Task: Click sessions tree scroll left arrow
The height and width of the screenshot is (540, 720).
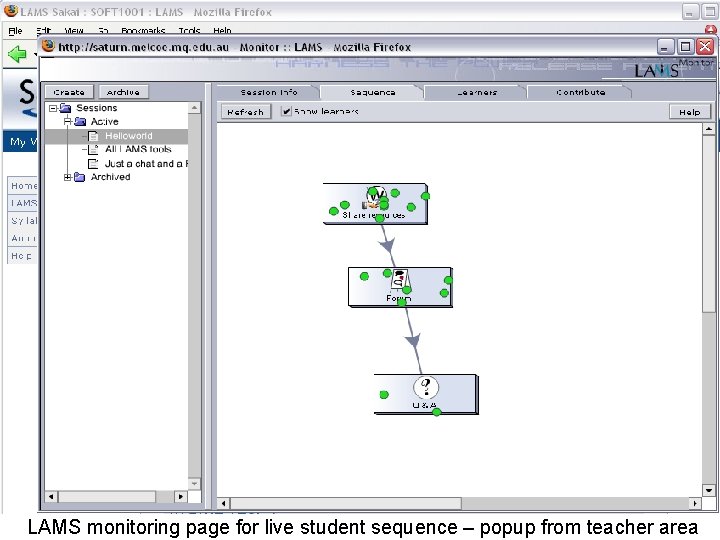Action: point(51,496)
